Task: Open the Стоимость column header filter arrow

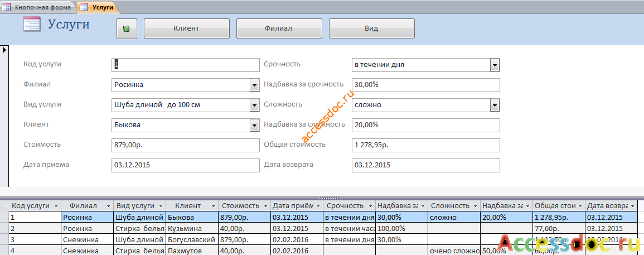Action: click(265, 206)
